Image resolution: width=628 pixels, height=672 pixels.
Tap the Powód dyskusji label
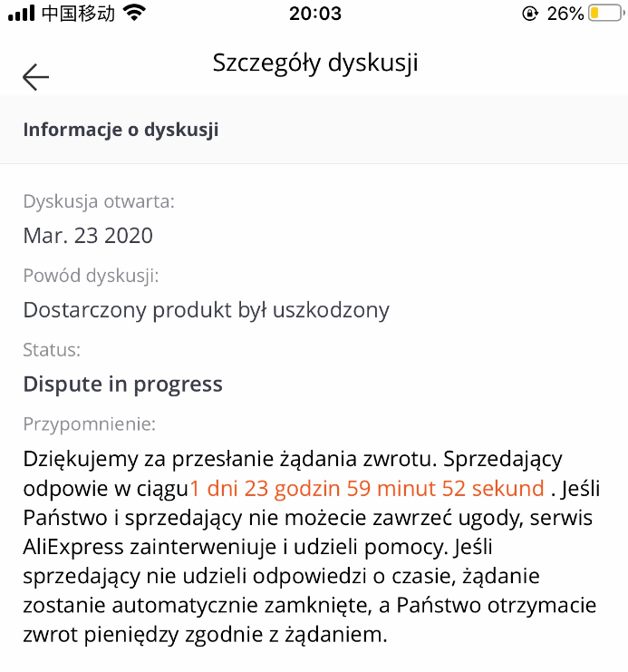pos(91,276)
